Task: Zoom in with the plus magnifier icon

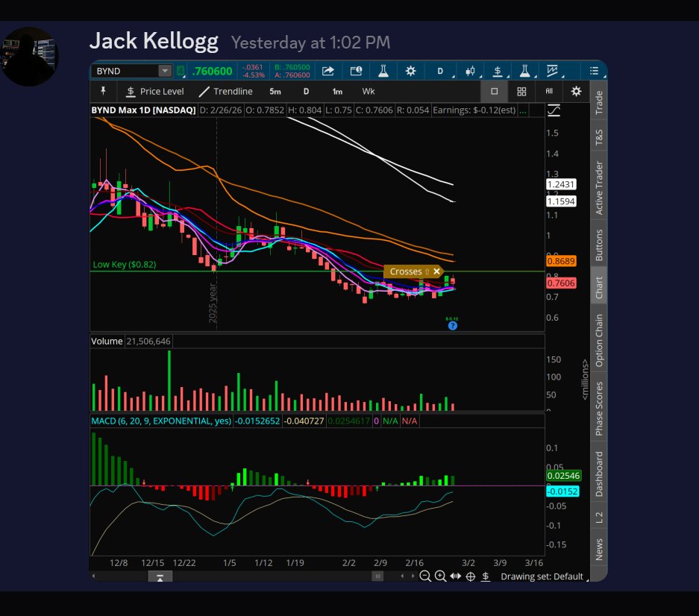Action: [x=440, y=576]
